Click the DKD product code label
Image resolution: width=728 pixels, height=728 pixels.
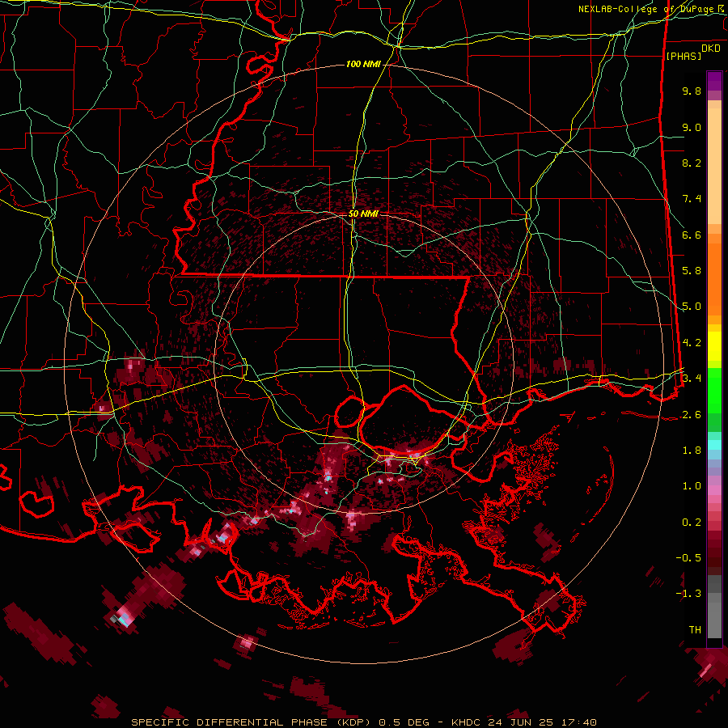pyautogui.click(x=711, y=49)
